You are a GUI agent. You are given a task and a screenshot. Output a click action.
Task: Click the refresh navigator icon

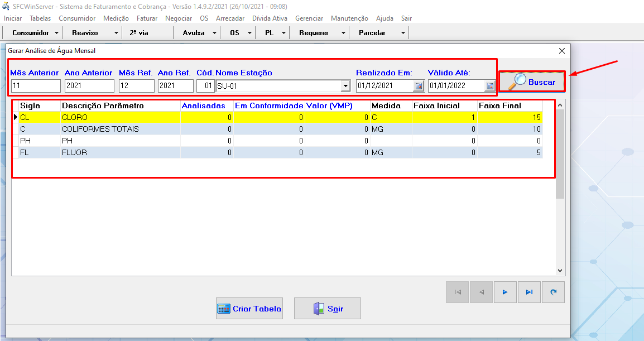point(553,292)
